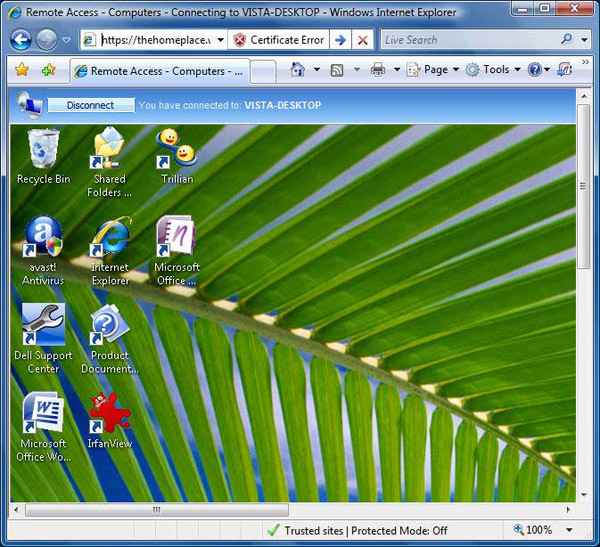The height and width of the screenshot is (547, 600).
Task: Stop loading with the red X button
Action: point(362,40)
